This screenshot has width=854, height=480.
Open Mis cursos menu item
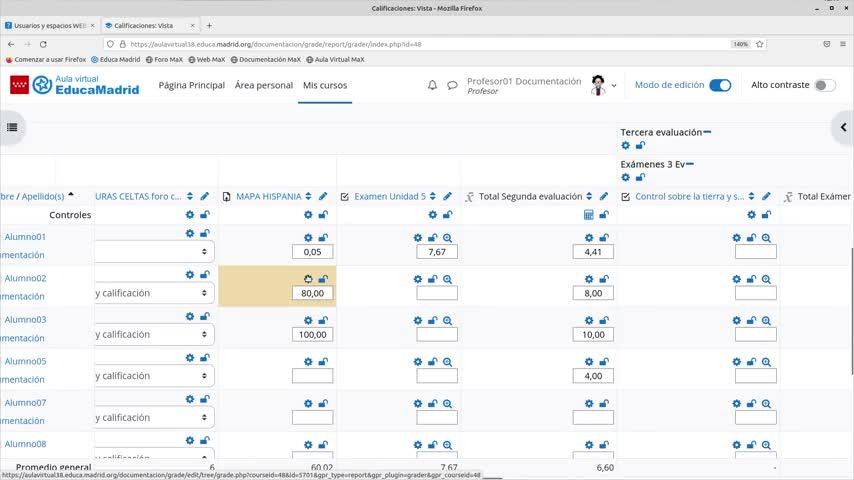tap(325, 85)
